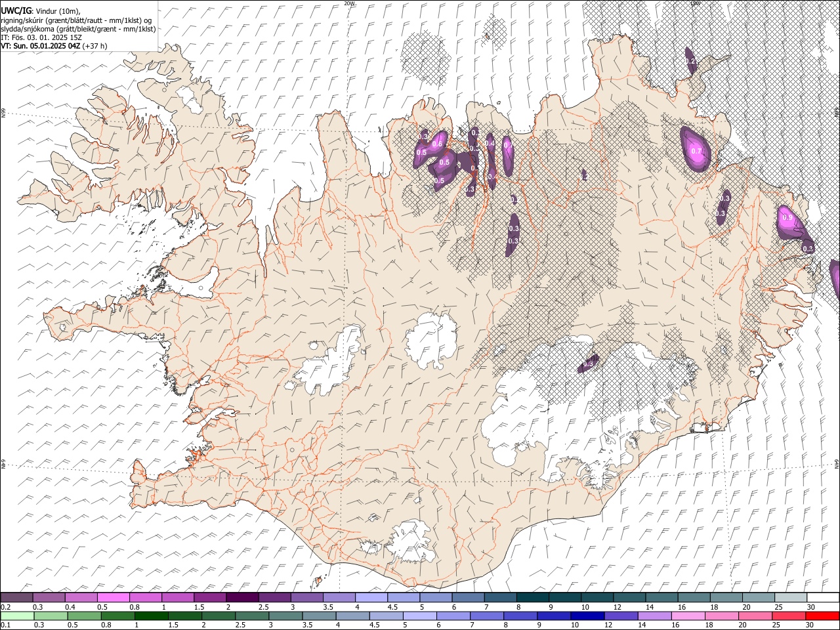
Task: Pick the snow scale swatch between 0.4 and 0.5
Action: 81,598
